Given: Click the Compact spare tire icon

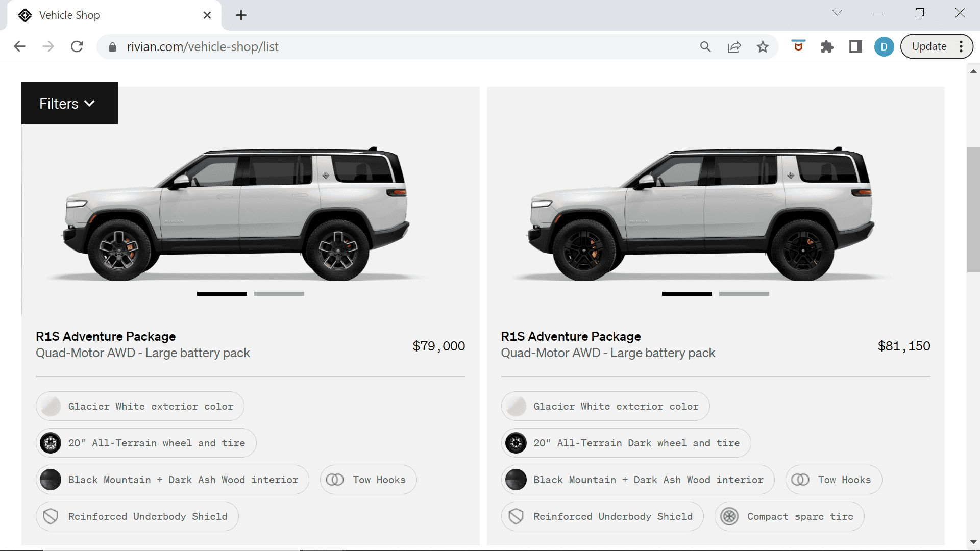Looking at the screenshot, I should coord(729,516).
